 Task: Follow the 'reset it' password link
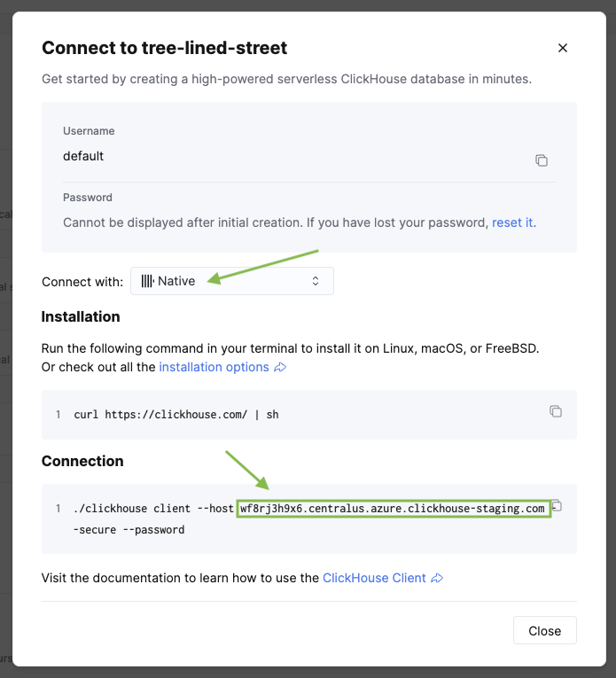tap(512, 222)
